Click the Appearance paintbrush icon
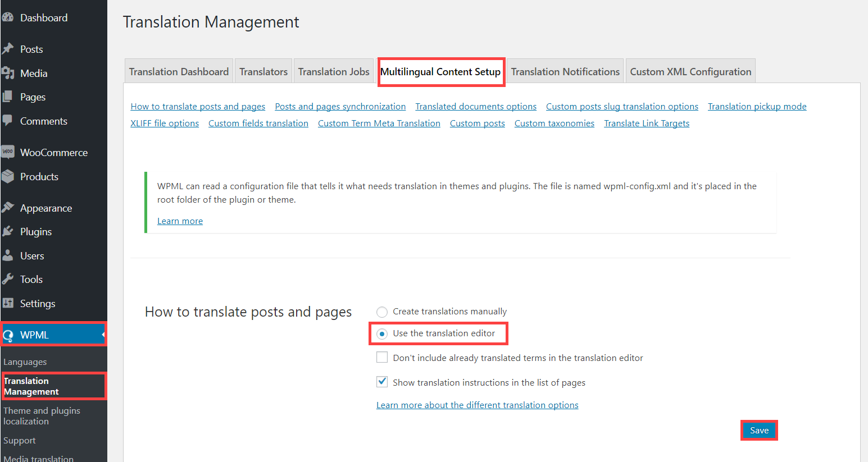Screen dimensions: 868x462 [7, 208]
